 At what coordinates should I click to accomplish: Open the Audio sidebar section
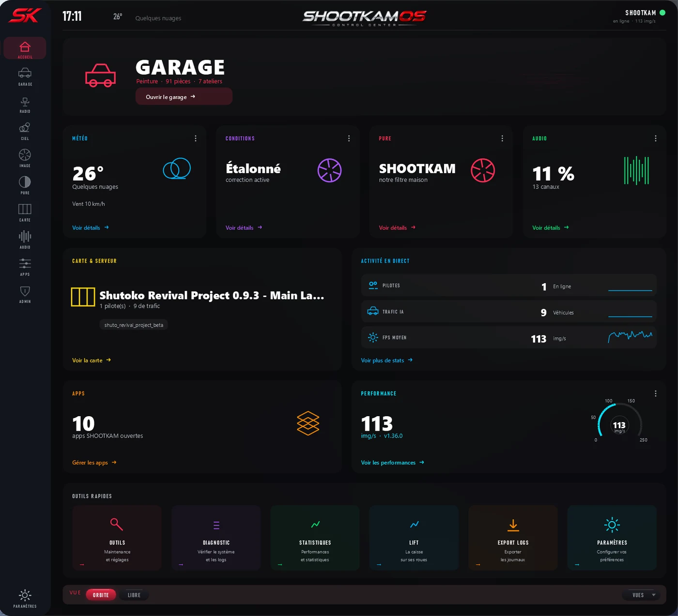(25, 240)
